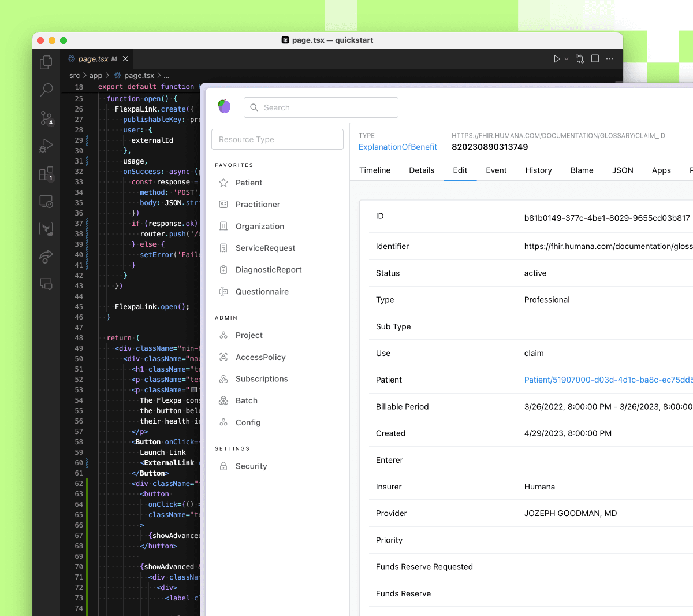Run the page.tsx file with play button

pos(557,59)
